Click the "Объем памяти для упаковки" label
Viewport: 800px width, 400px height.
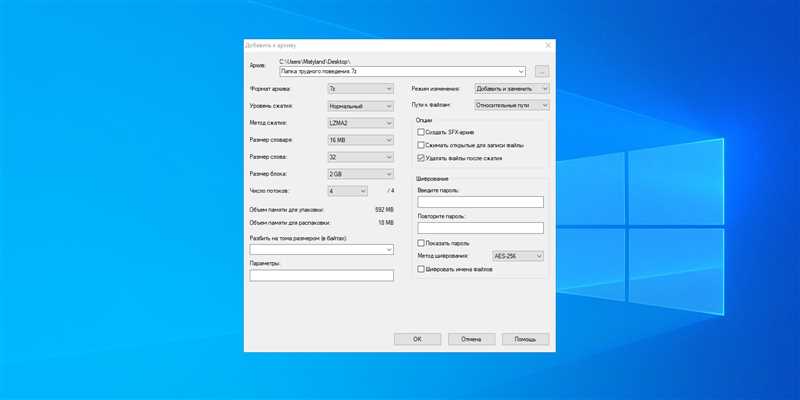(286, 210)
